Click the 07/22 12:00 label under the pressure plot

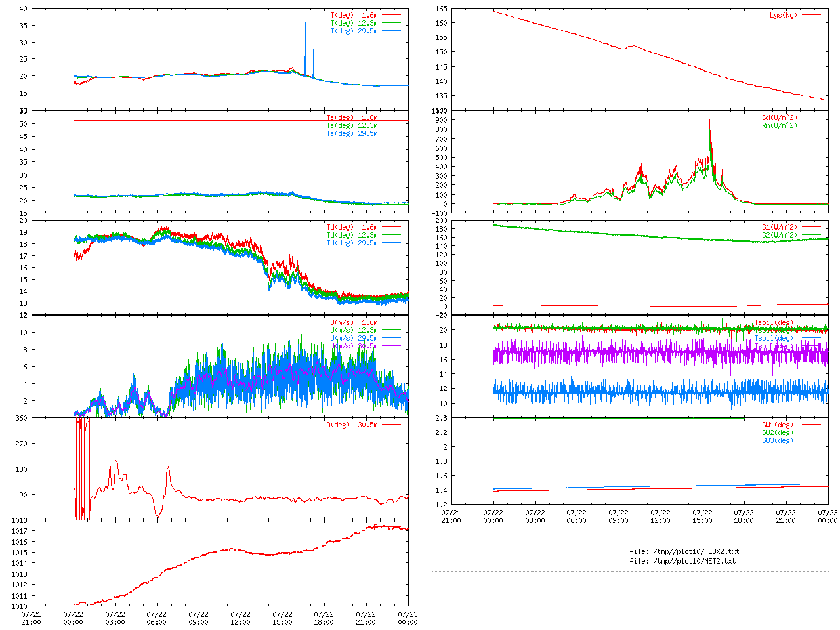[x=240, y=618]
